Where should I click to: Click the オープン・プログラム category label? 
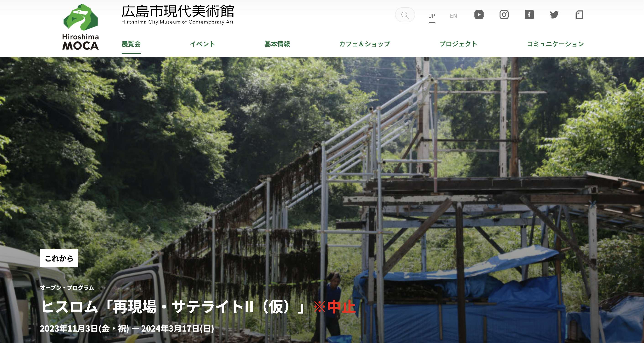tap(67, 288)
